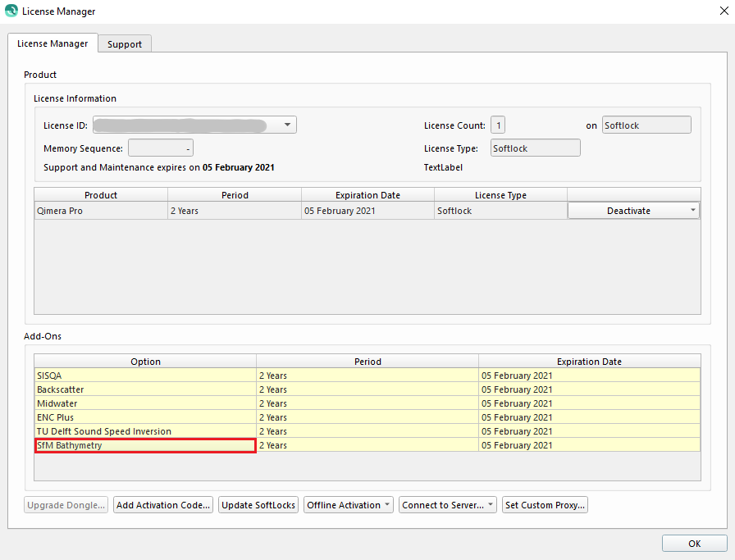735x560 pixels.
Task: Confirm with the OK button
Action: (x=694, y=544)
